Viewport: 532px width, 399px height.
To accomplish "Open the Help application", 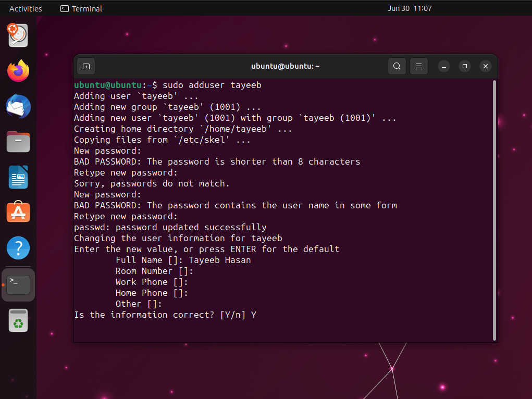I will pyautogui.click(x=18, y=248).
